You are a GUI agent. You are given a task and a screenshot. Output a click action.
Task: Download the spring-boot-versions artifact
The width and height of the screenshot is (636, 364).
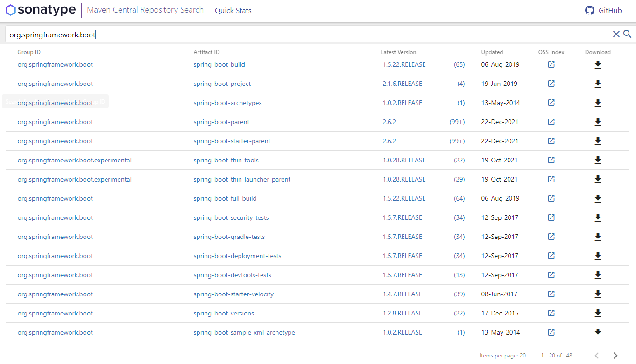(598, 313)
